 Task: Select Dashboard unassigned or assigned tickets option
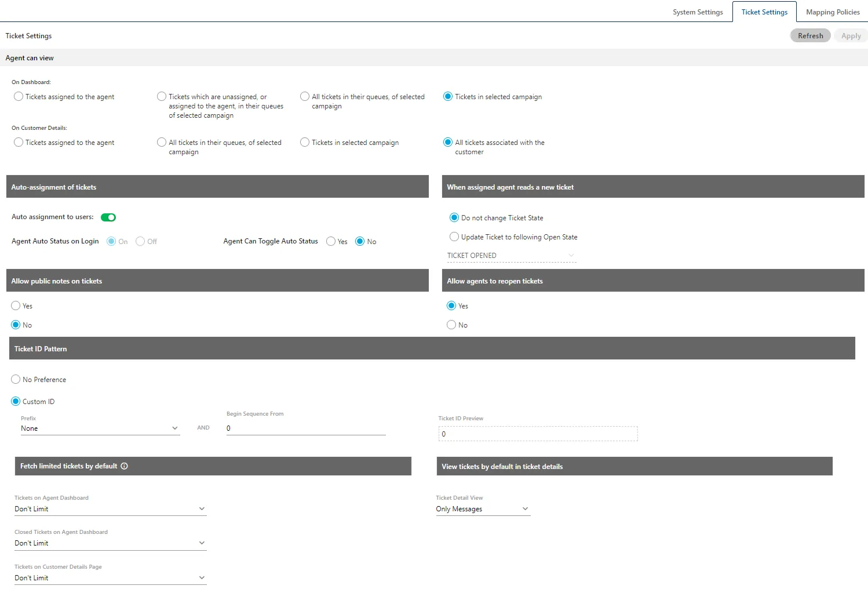[162, 96]
